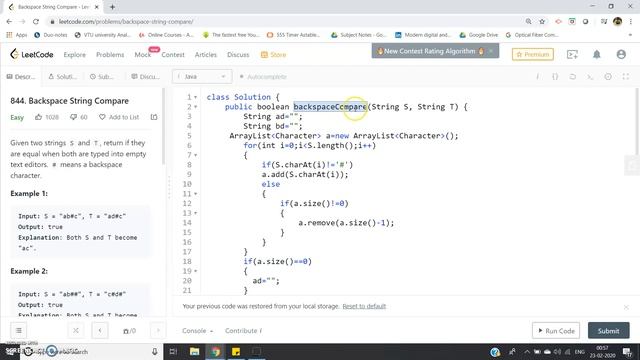Click the Premium button
The image size is (640, 360).
(533, 54)
